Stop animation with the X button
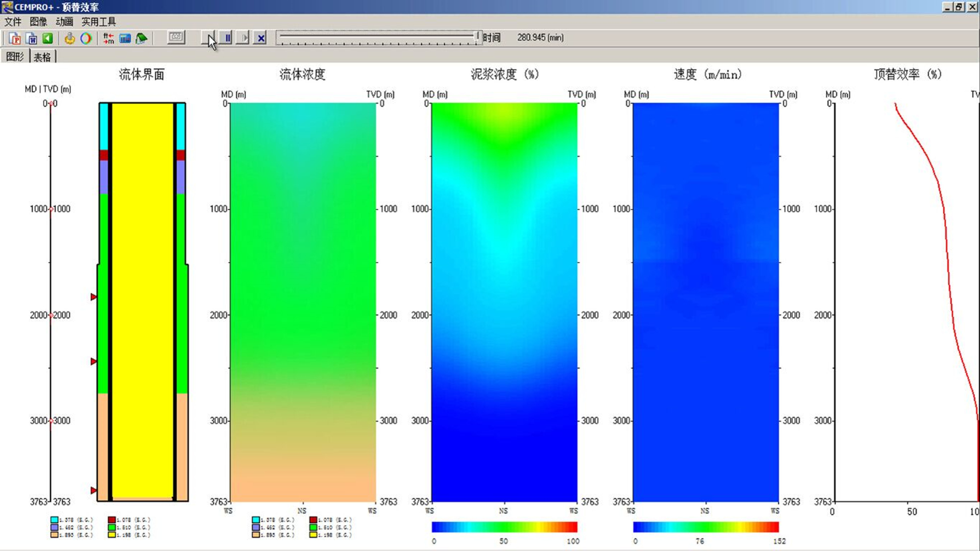Viewport: 980px width, 551px height. click(x=261, y=38)
